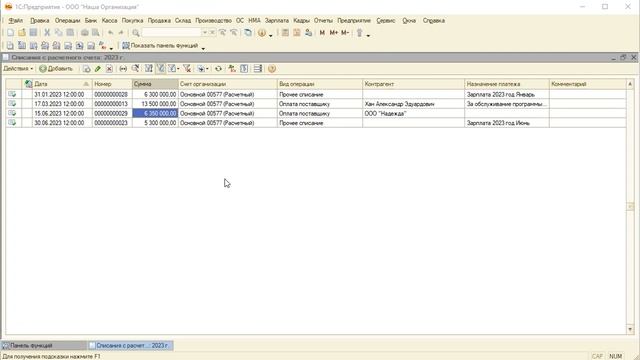
Task: Click payment purpose Зарплата 2023 год Июнь
Action: pyautogui.click(x=498, y=123)
